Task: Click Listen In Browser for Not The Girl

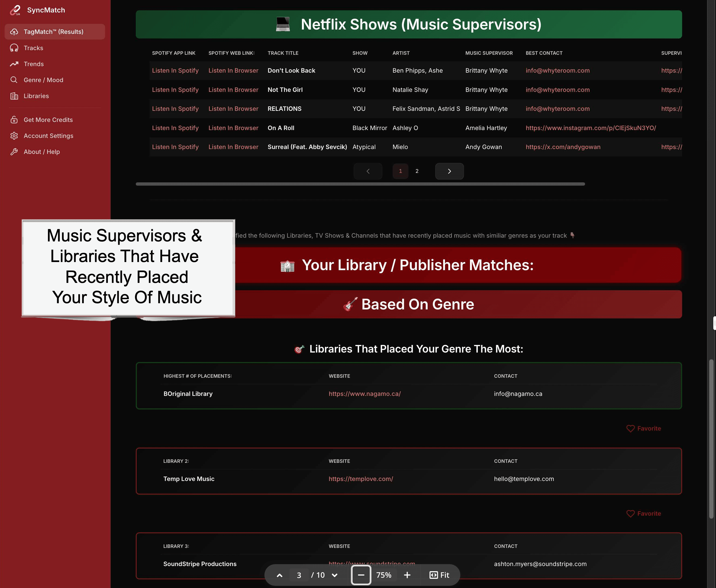Action: (233, 90)
